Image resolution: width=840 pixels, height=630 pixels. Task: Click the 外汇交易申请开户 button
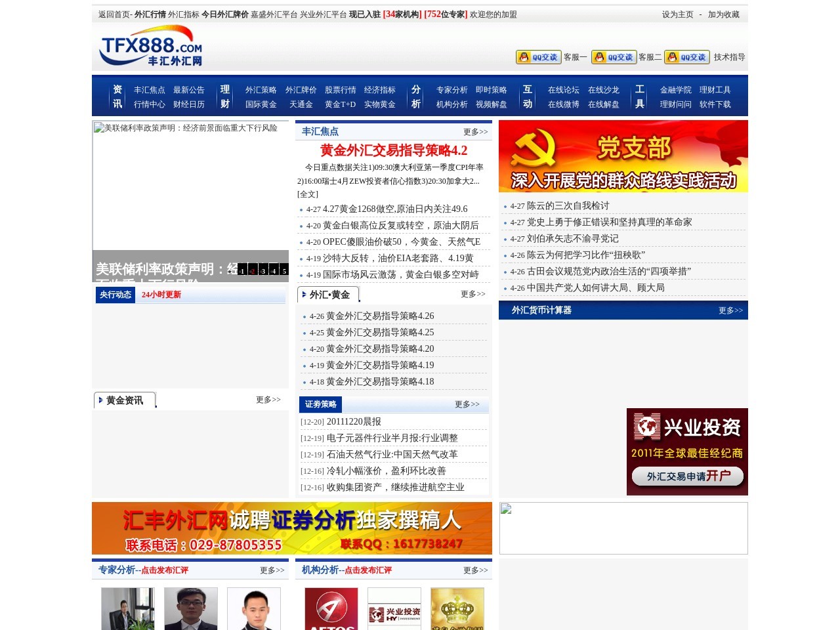tap(687, 476)
